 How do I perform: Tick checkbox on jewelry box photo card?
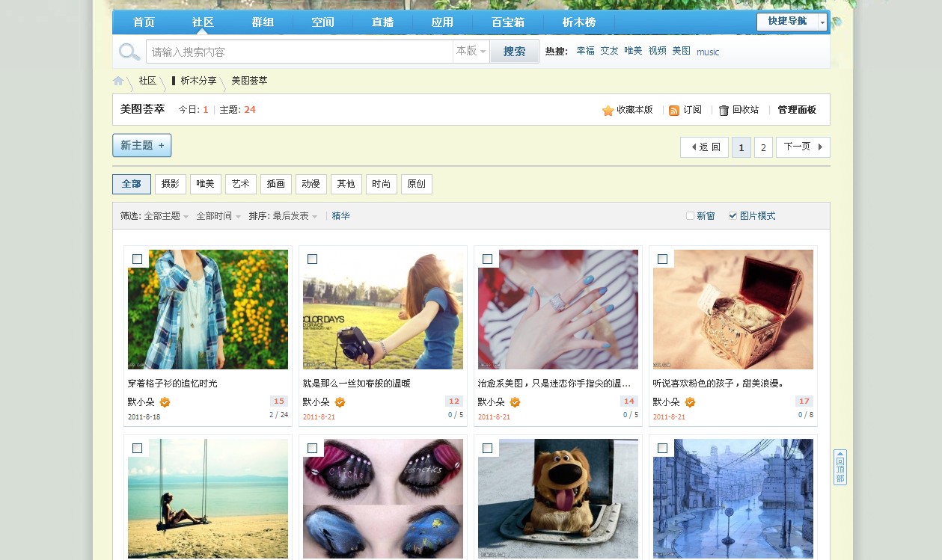[x=663, y=259]
